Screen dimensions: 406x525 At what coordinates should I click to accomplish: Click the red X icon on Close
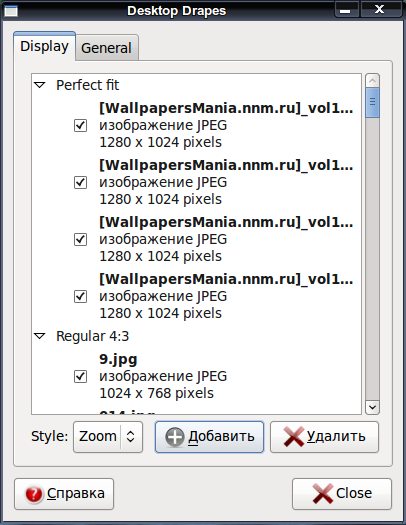(x=323, y=494)
